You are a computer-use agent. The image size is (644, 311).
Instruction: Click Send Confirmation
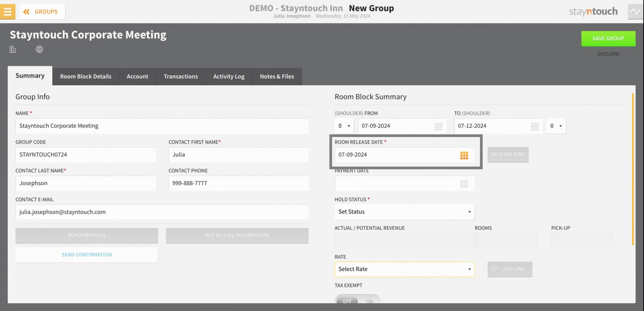click(87, 255)
